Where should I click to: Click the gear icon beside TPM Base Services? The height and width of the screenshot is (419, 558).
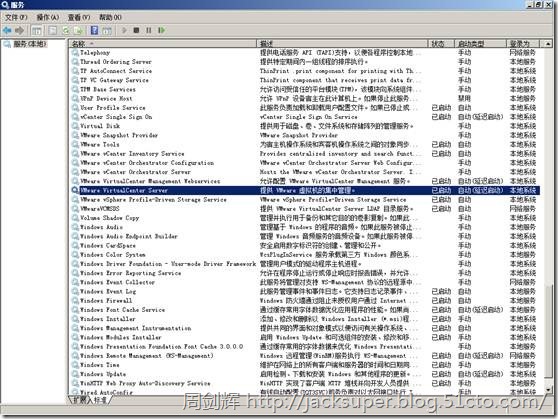tap(75, 89)
